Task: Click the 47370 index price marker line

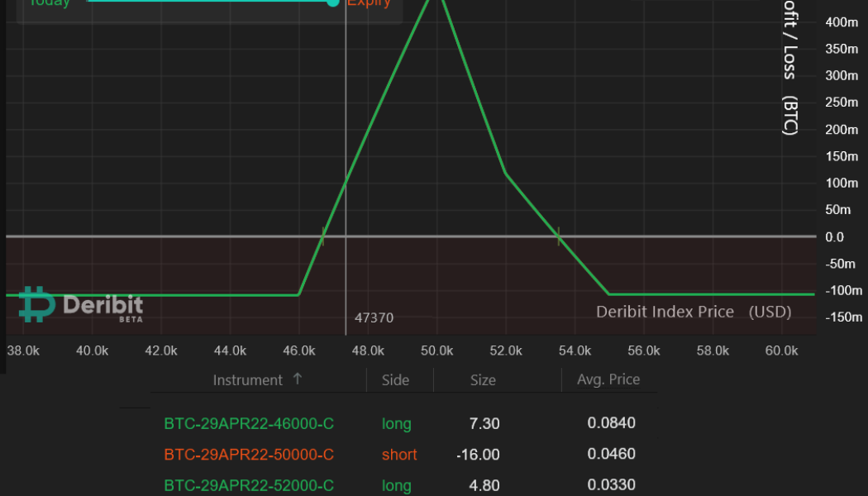Action: pos(346,165)
